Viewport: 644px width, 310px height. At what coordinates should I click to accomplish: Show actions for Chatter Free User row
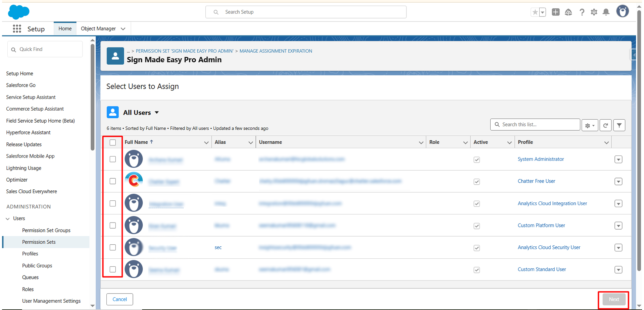tap(618, 181)
